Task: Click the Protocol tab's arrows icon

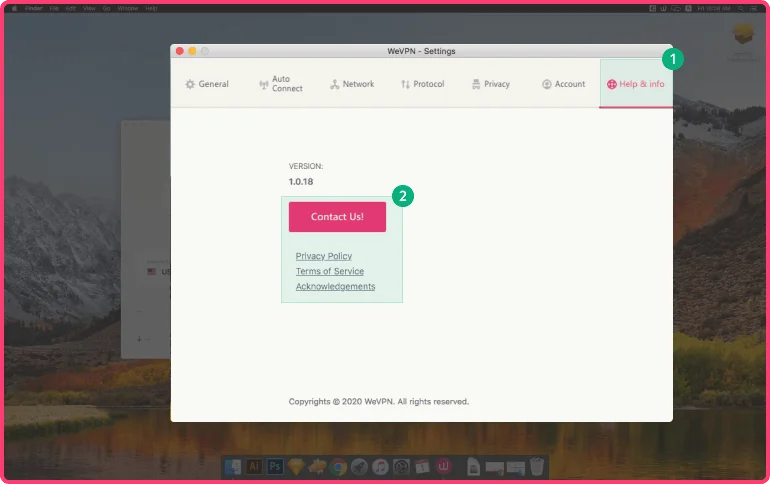Action: point(405,85)
